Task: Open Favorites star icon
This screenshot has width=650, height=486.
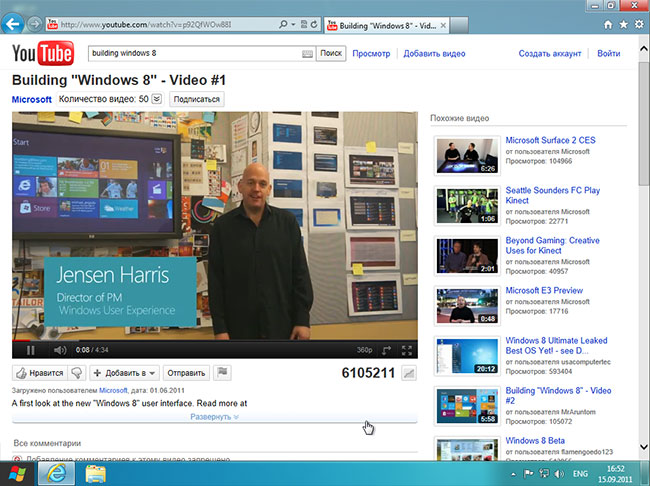Action: coord(623,25)
